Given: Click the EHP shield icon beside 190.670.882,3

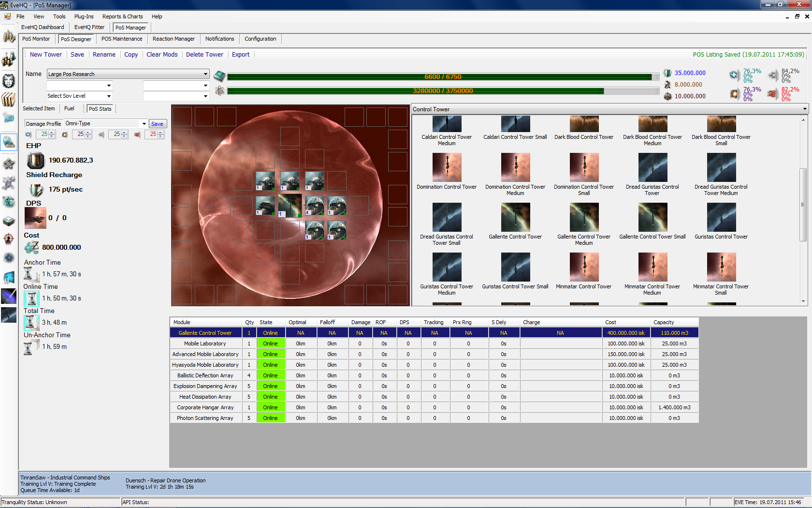Looking at the screenshot, I should point(35,161).
